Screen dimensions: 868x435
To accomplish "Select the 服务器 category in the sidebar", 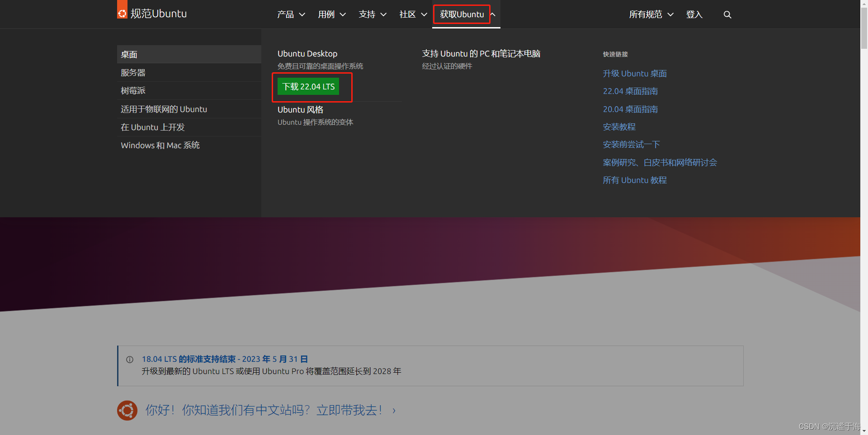I will (x=133, y=72).
